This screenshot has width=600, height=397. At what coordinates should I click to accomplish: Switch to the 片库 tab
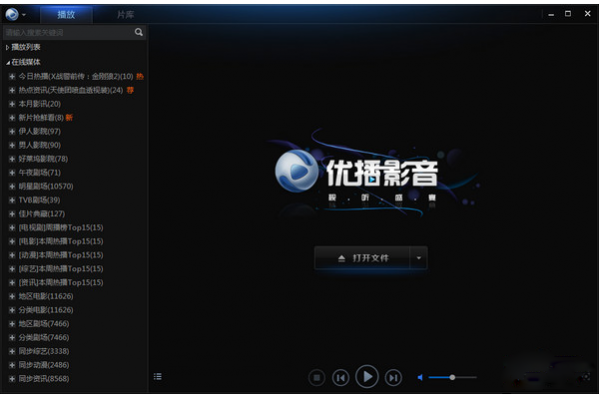[x=126, y=15]
